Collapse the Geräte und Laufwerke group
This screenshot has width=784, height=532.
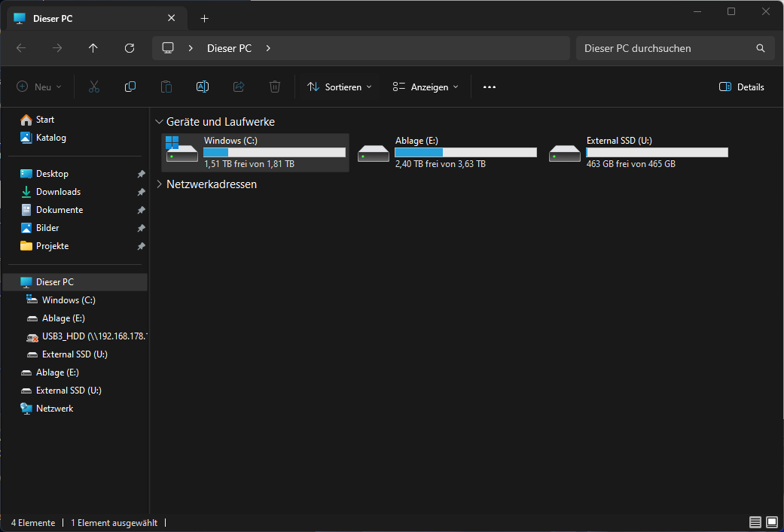(x=159, y=122)
